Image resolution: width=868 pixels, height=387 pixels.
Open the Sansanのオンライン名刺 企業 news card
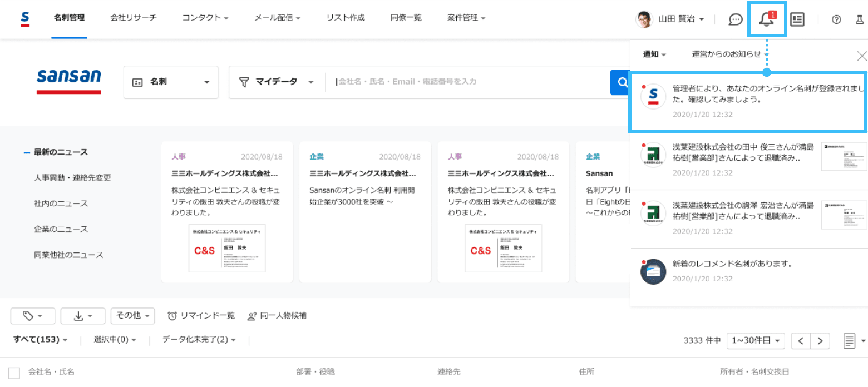pyautogui.click(x=365, y=212)
